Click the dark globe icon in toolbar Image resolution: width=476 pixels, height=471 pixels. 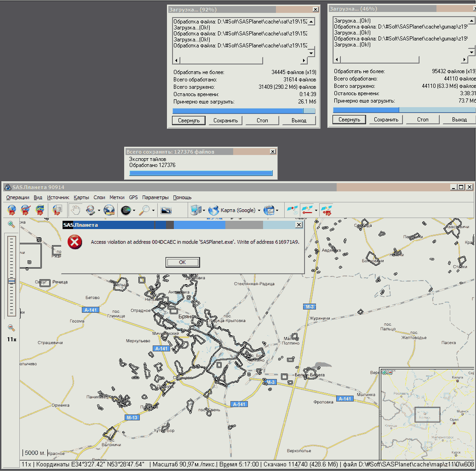point(125,210)
